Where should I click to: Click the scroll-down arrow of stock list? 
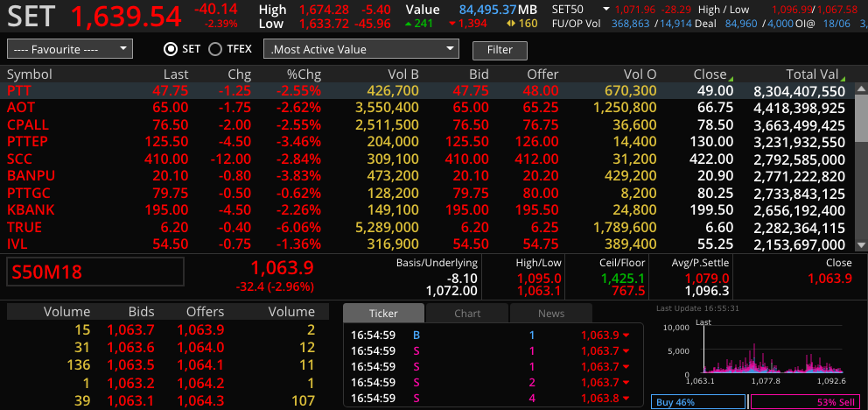click(x=861, y=245)
